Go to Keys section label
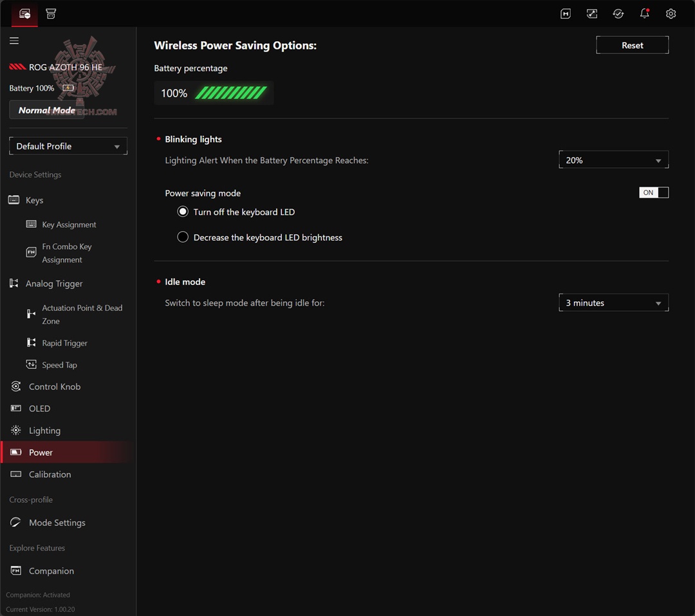This screenshot has height=616, width=695. [34, 200]
